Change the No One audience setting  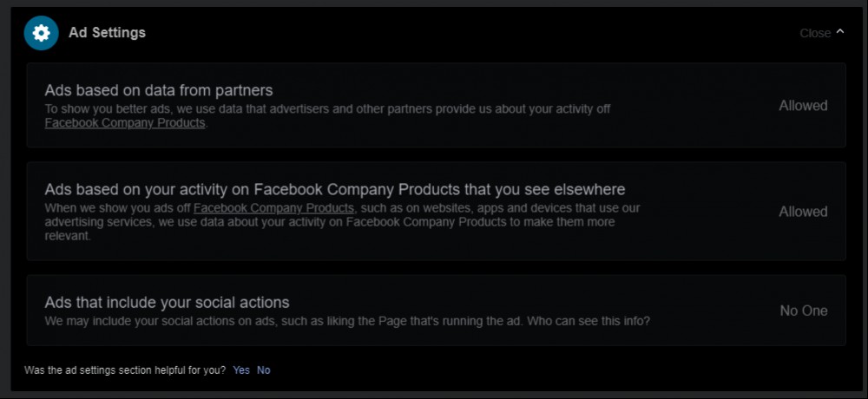point(804,311)
